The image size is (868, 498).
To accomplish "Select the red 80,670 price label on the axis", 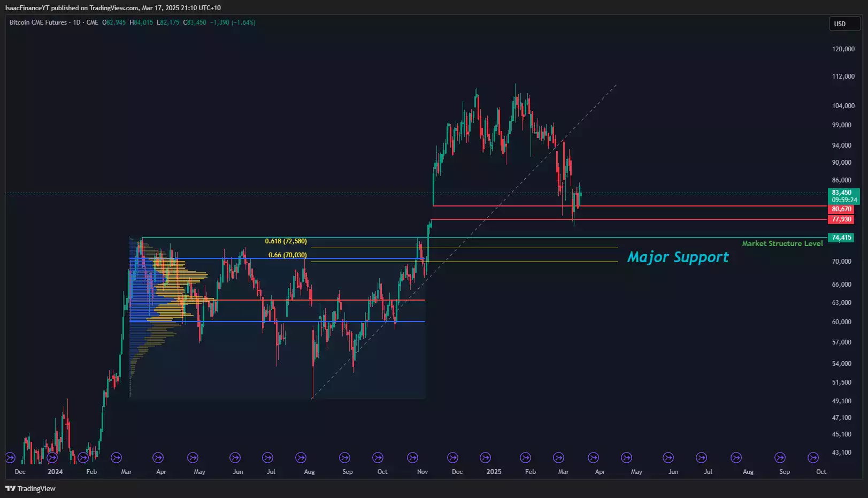I will [x=841, y=209].
